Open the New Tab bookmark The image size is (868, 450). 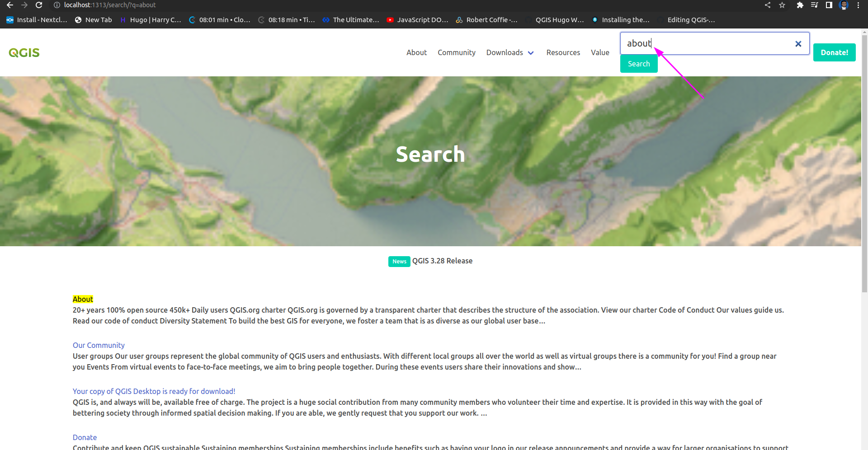click(x=93, y=19)
